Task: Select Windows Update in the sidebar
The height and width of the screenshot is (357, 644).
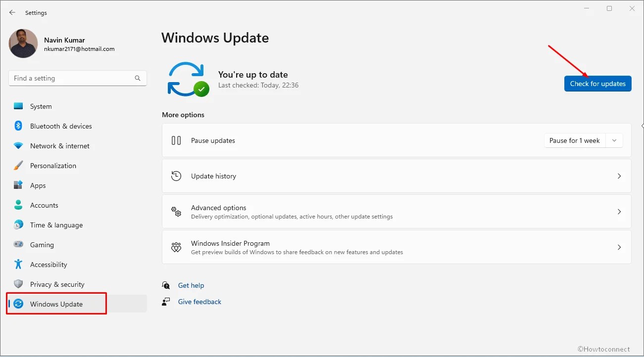Action: click(x=56, y=304)
